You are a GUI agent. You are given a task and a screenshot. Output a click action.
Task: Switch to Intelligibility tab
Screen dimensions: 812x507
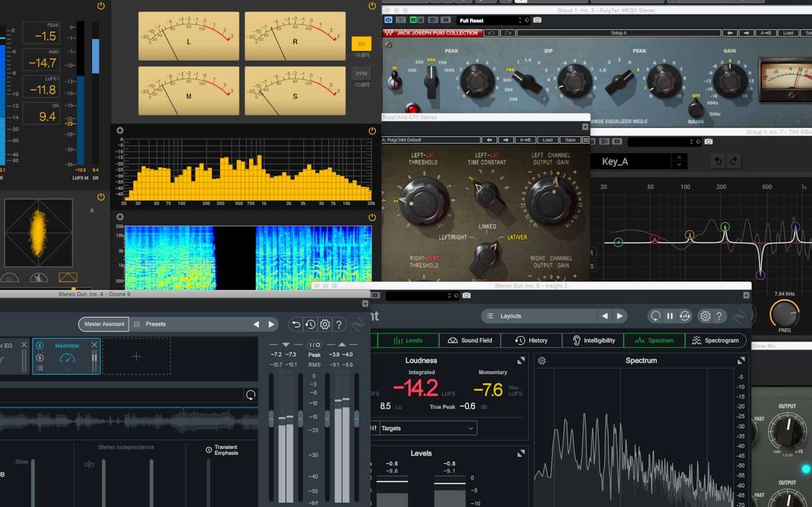point(592,340)
